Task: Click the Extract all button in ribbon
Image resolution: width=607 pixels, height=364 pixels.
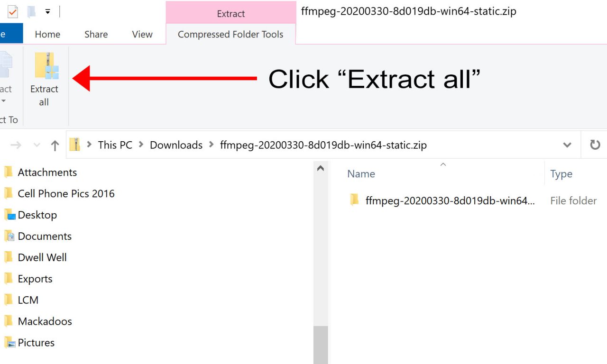Action: 45,80
